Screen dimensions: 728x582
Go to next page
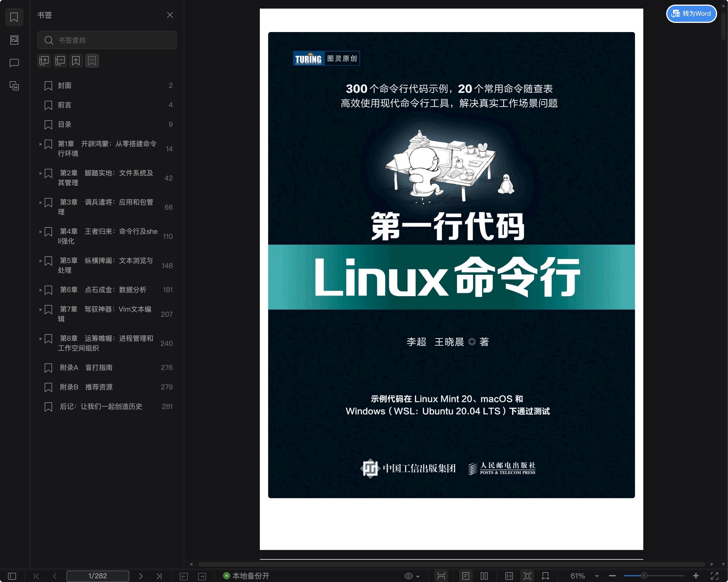tap(141, 576)
